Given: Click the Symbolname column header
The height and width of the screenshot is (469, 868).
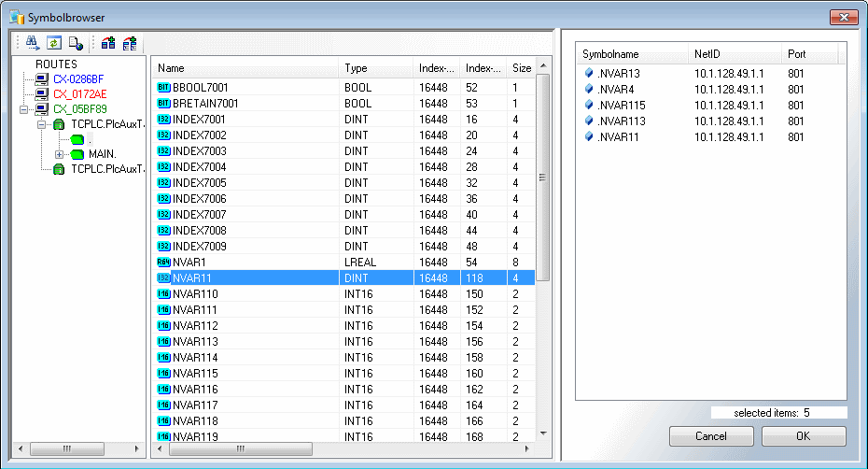Looking at the screenshot, I should pyautogui.click(x=632, y=54).
